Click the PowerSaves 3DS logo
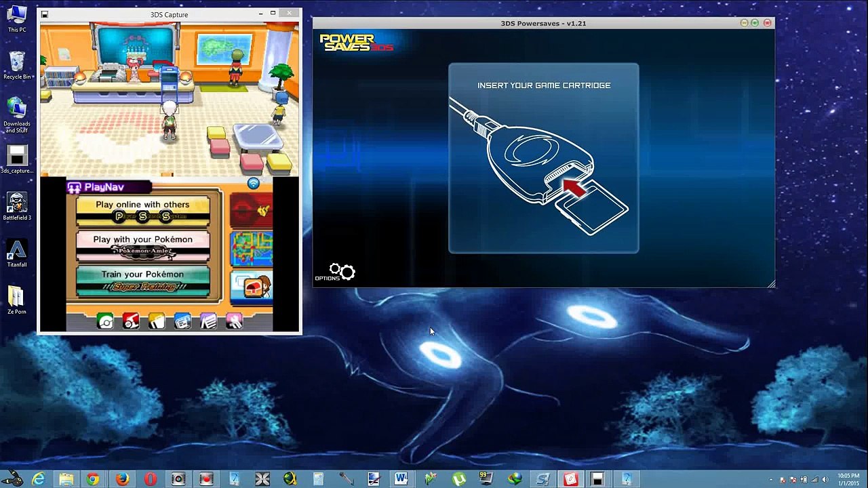The image size is (868, 488). (x=355, y=43)
